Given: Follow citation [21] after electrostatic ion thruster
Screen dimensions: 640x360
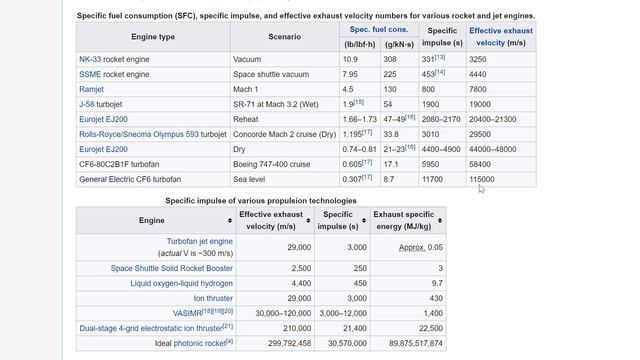Looking at the screenshot, I should pos(228,326).
